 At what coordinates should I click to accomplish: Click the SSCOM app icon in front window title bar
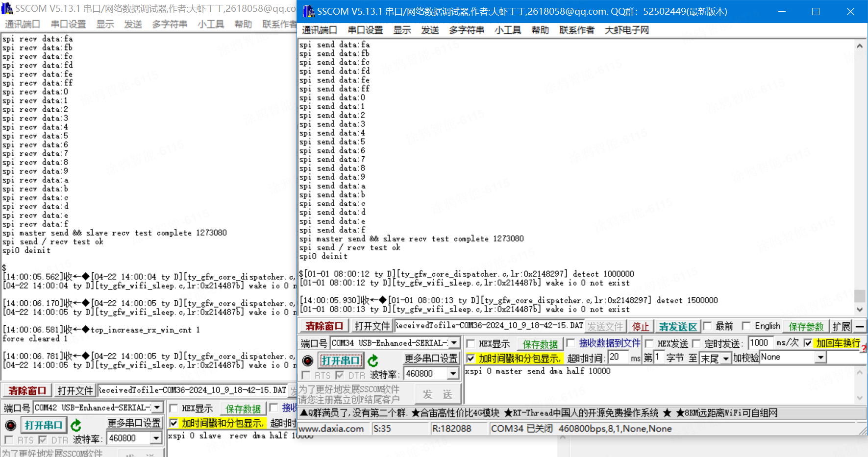[x=308, y=11]
